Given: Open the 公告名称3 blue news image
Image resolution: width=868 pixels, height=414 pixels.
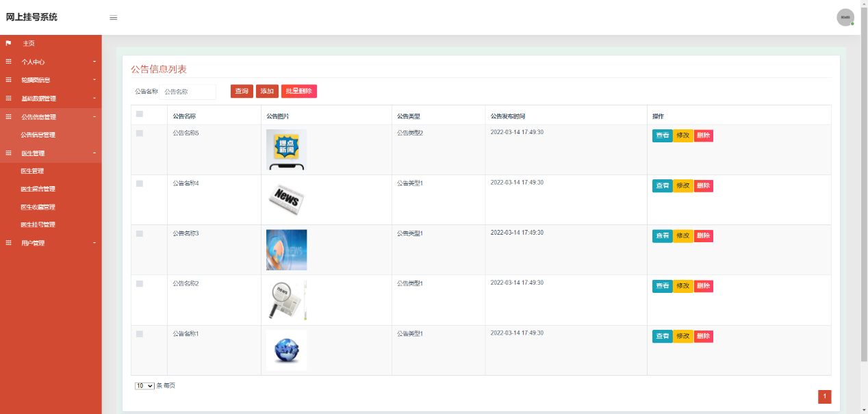Looking at the screenshot, I should pyautogui.click(x=286, y=250).
